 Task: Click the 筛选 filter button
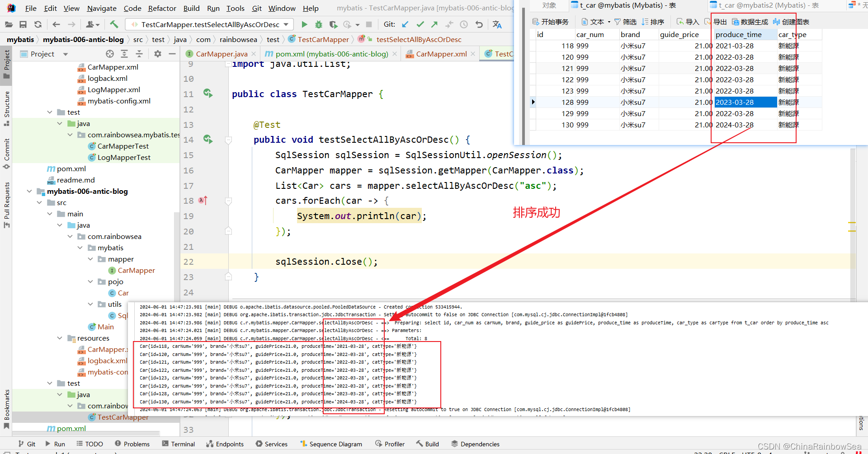(625, 22)
